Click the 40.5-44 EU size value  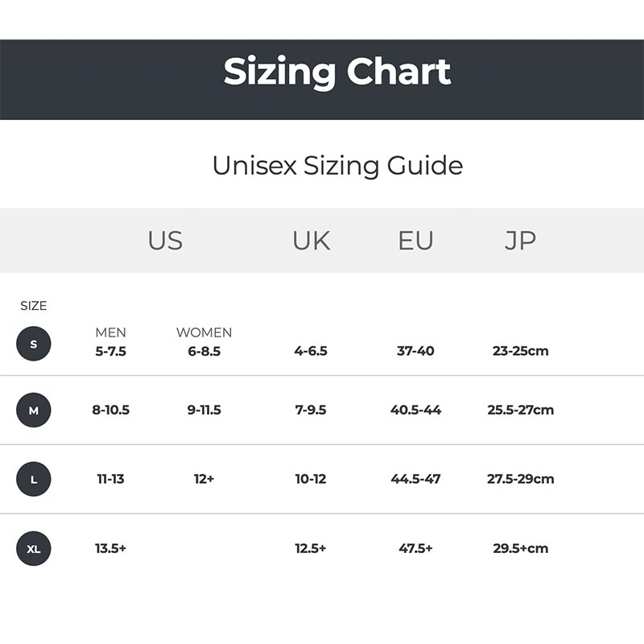(x=415, y=410)
